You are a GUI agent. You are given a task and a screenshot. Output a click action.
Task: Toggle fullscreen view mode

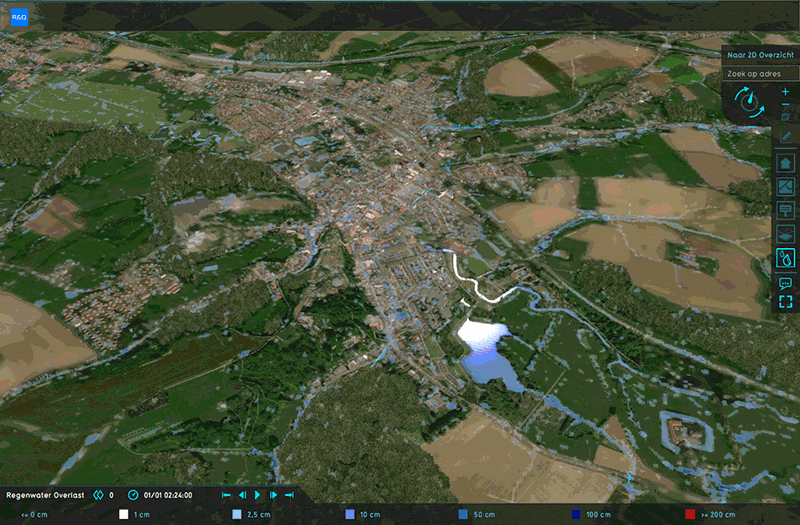pos(785,302)
